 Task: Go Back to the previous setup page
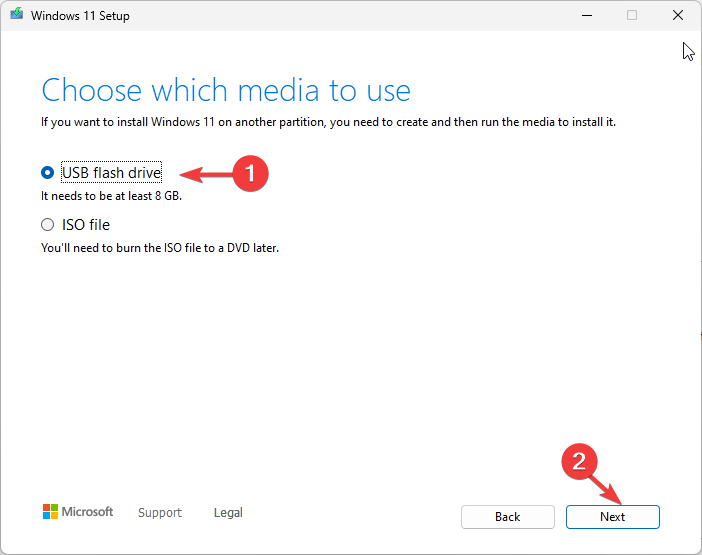[508, 517]
